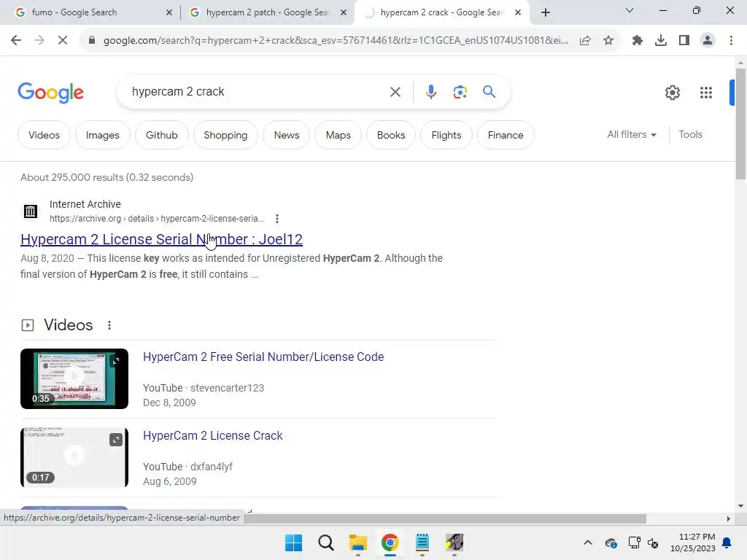Play stevencarter123 video thumbnail 0:35
Viewport: 747px width, 560px height.
[x=74, y=378]
